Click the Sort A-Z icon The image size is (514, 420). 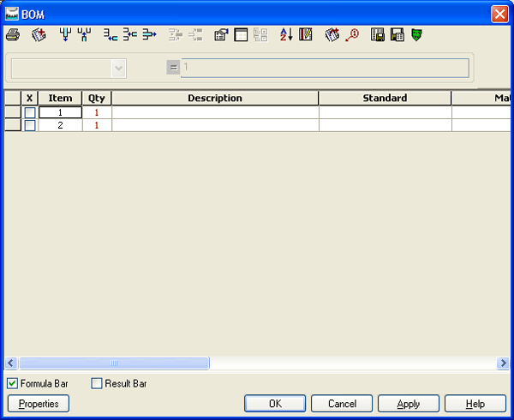coord(286,35)
